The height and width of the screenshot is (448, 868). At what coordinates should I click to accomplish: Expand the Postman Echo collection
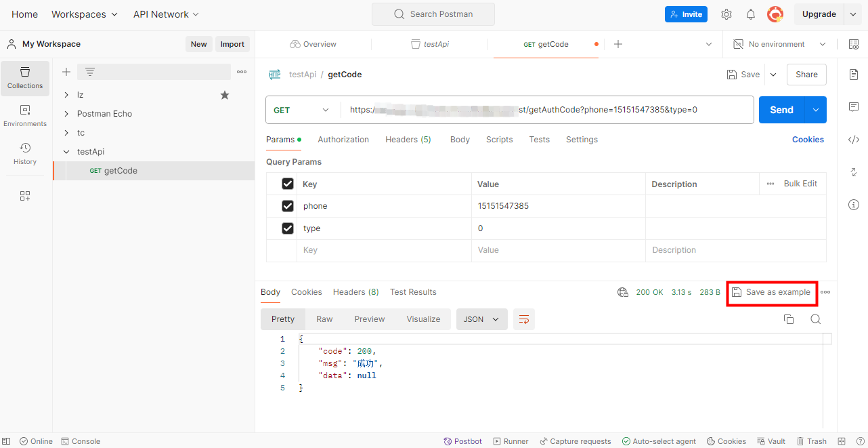point(66,114)
